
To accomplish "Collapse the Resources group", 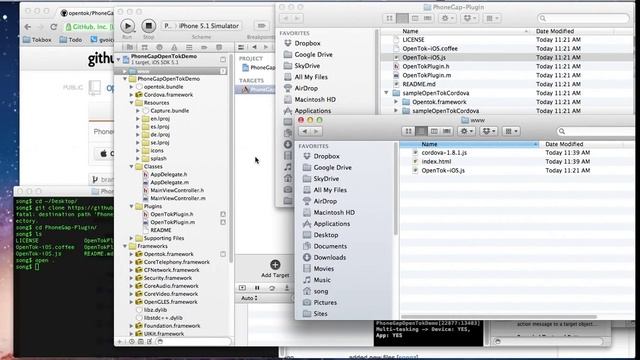I will (131, 103).
